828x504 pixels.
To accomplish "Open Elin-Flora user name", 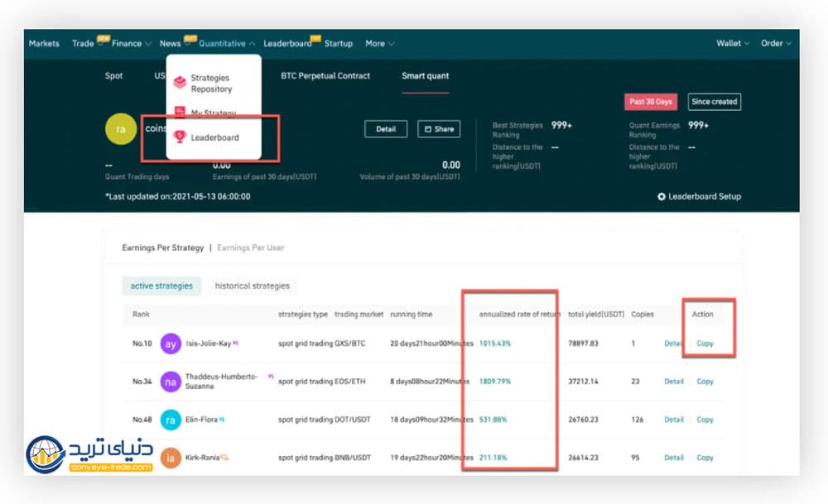I will pyautogui.click(x=201, y=419).
